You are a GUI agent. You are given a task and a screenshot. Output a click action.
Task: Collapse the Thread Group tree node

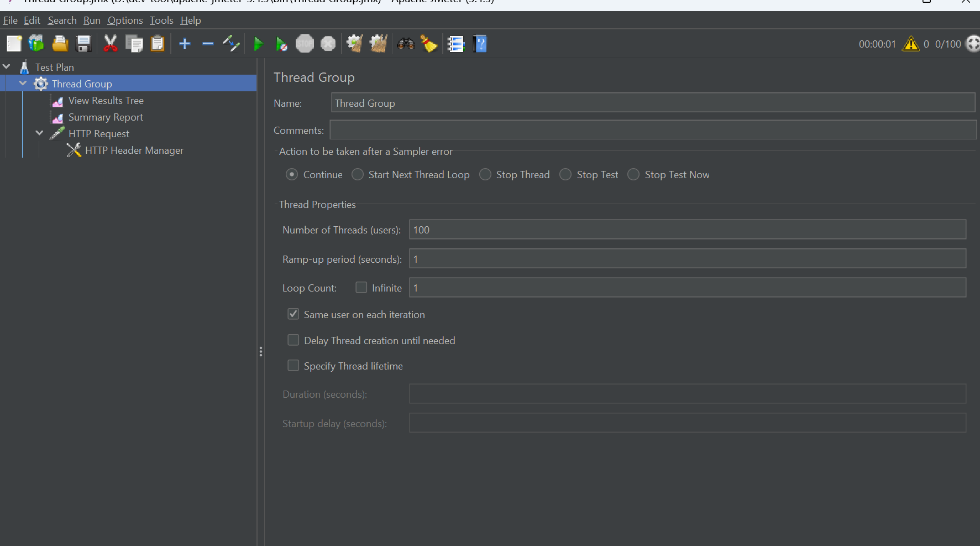(x=23, y=84)
